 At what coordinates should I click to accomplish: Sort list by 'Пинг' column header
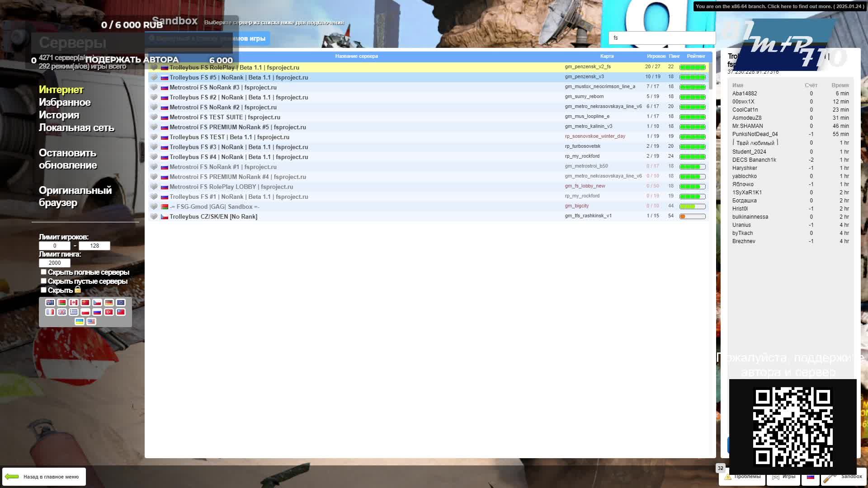click(x=674, y=56)
